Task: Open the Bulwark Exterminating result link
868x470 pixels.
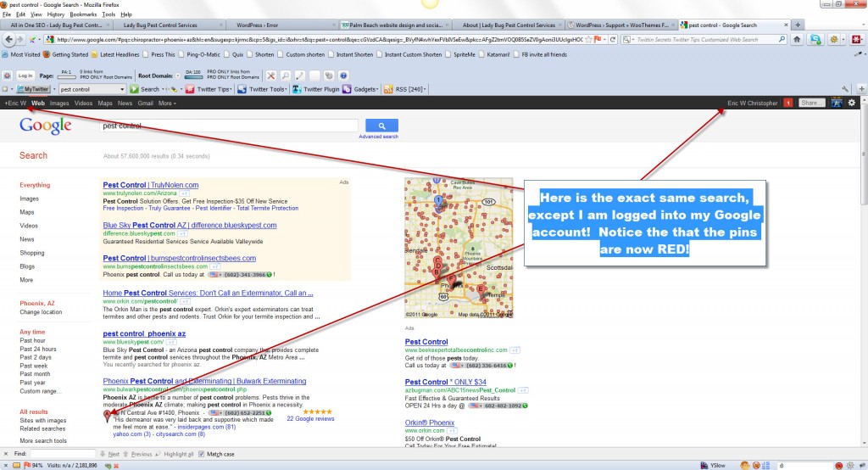Action: pos(204,381)
